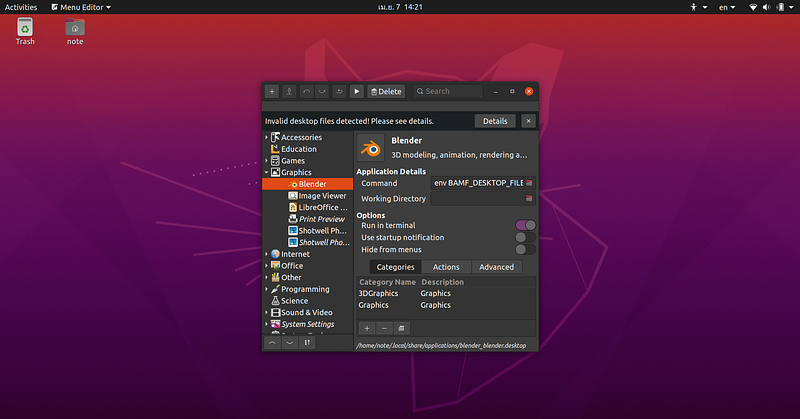Click the volume icon in system tray
The width and height of the screenshot is (800, 419).
766,7
